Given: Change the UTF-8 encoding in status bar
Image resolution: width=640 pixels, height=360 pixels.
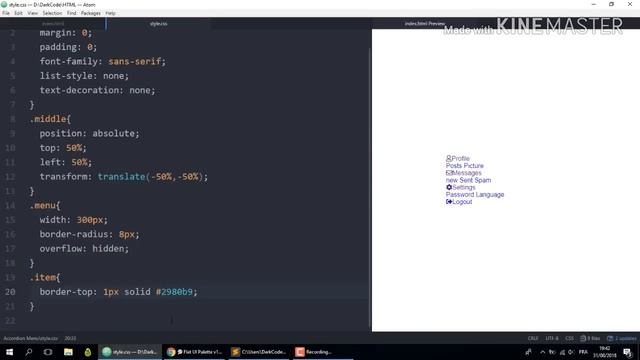Looking at the screenshot, I should coord(551,338).
